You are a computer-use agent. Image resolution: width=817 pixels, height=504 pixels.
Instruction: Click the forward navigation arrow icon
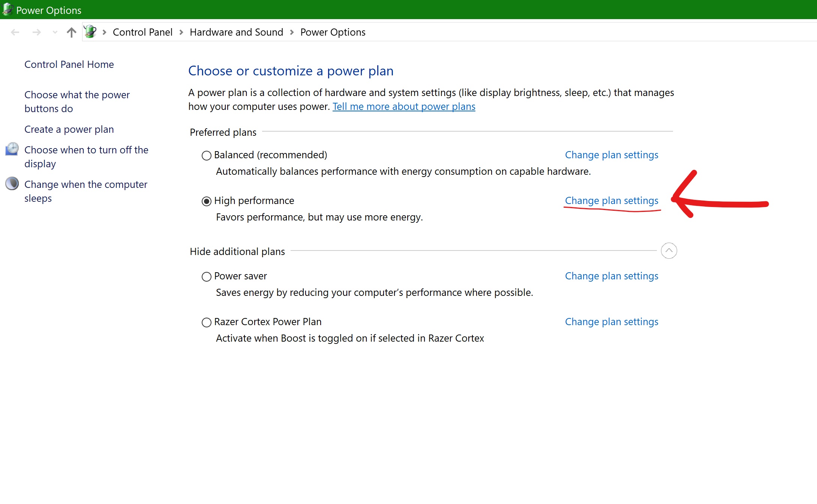point(36,32)
